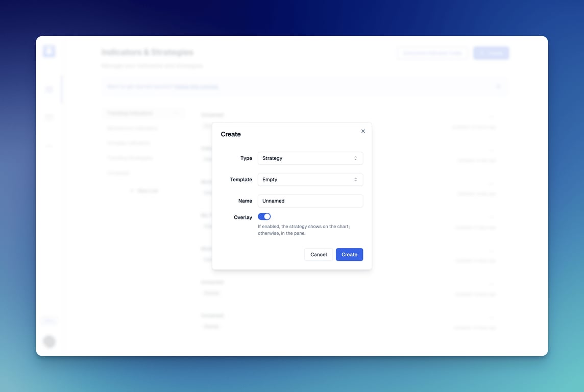Click the New List button
Image resolution: width=584 pixels, height=392 pixels.
tap(144, 191)
